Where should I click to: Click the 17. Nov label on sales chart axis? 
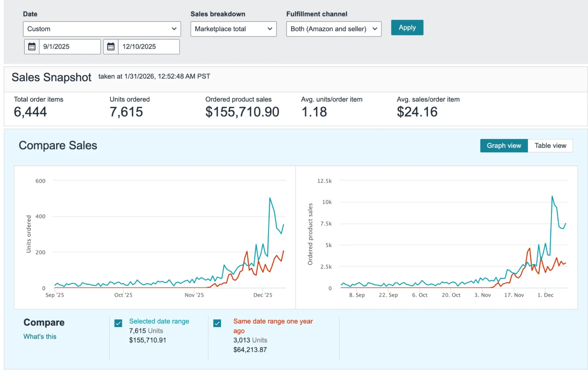pos(514,295)
